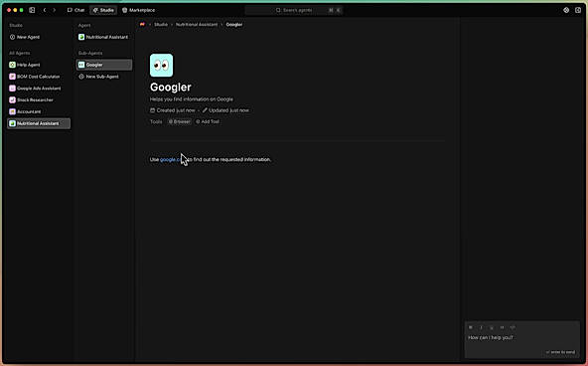Image resolution: width=588 pixels, height=366 pixels.
Task: Click Add Tool button
Action: pyautogui.click(x=208, y=121)
